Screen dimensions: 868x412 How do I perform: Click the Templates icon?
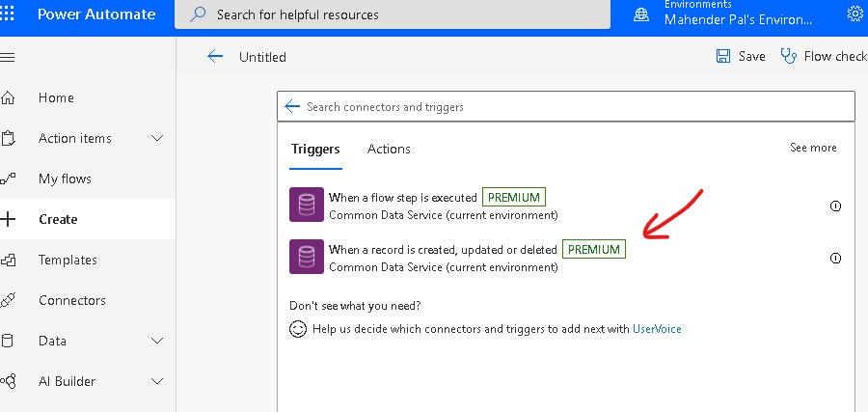7,260
